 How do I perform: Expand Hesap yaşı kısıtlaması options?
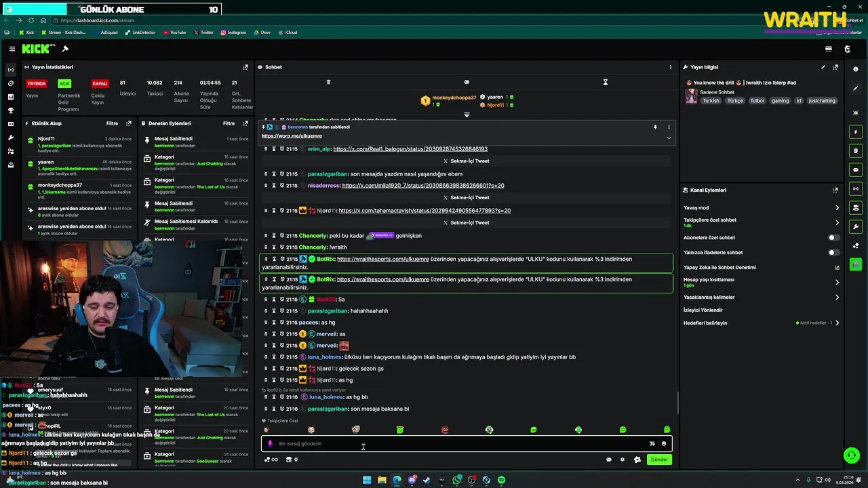pos(837,282)
